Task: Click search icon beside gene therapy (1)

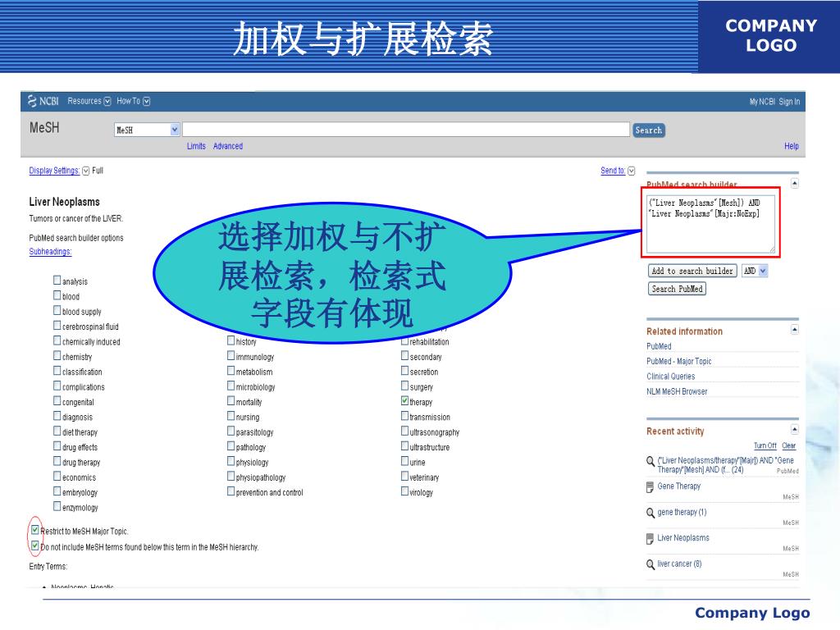Action: pyautogui.click(x=651, y=513)
